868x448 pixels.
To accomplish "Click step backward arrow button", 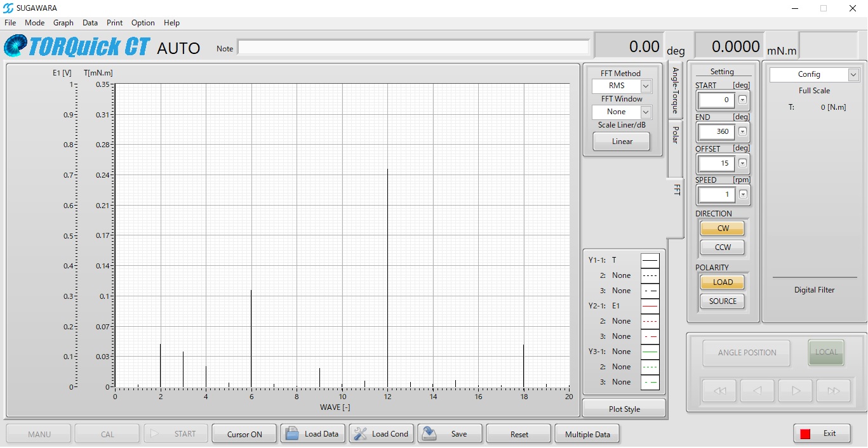I will (758, 391).
